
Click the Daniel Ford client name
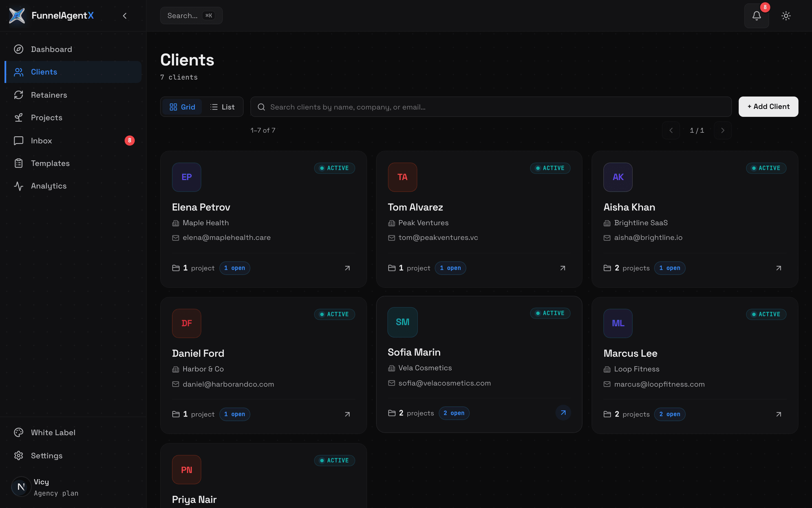198,353
